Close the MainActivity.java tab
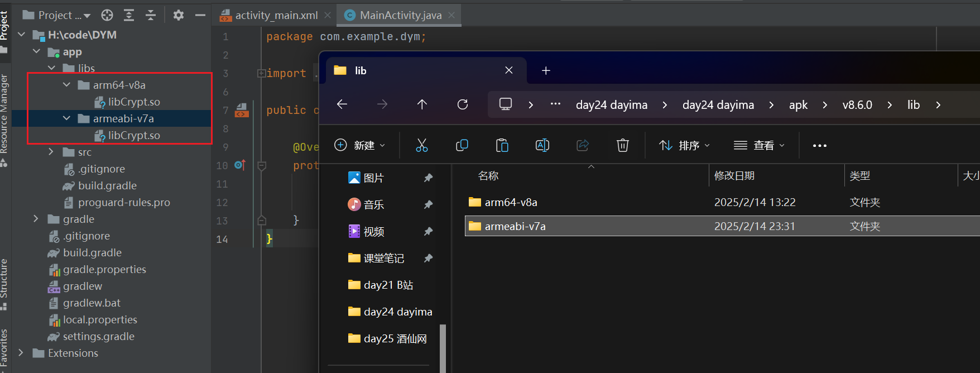980x373 pixels. [451, 15]
